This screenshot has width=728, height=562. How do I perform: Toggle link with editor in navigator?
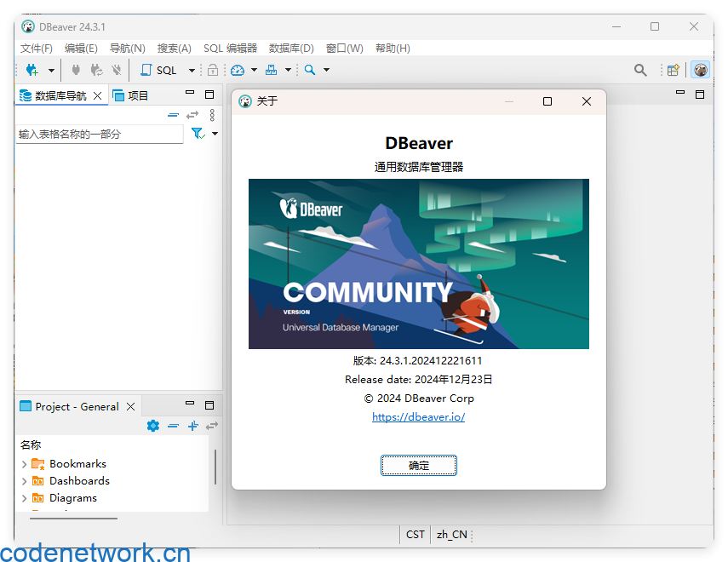point(192,115)
